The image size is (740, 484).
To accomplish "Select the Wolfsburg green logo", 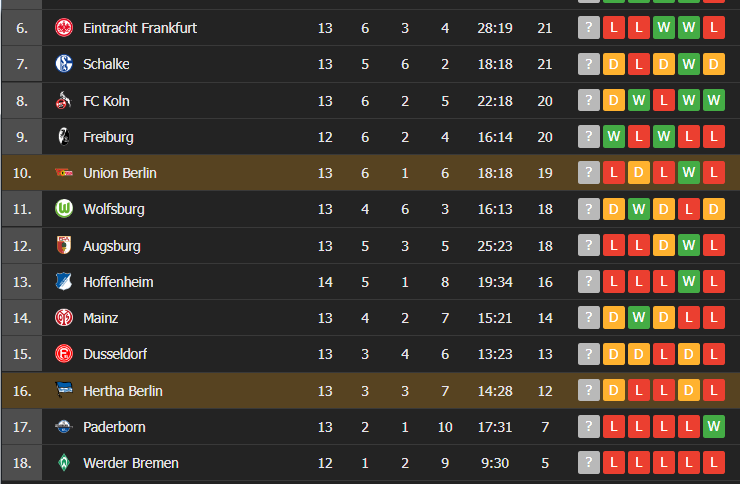I will point(64,209).
